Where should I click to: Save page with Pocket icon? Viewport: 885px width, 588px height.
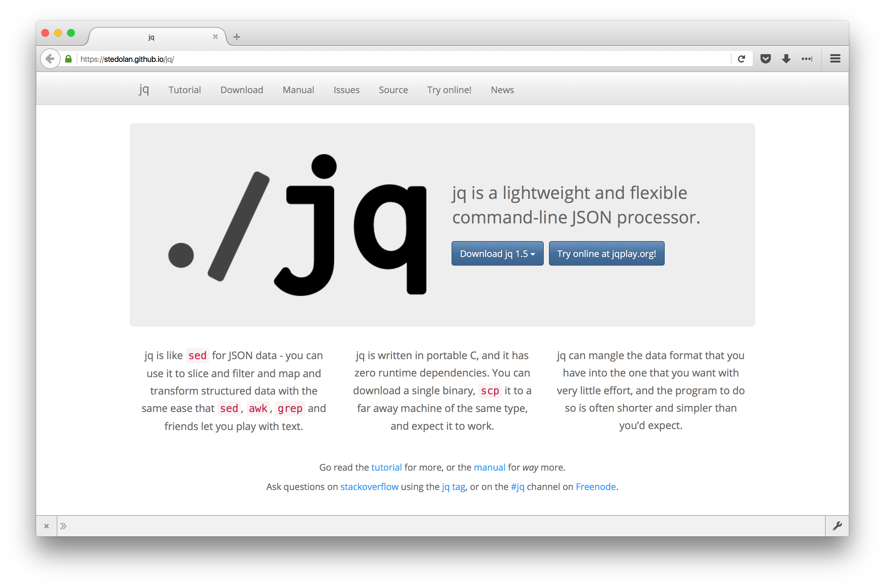(765, 59)
